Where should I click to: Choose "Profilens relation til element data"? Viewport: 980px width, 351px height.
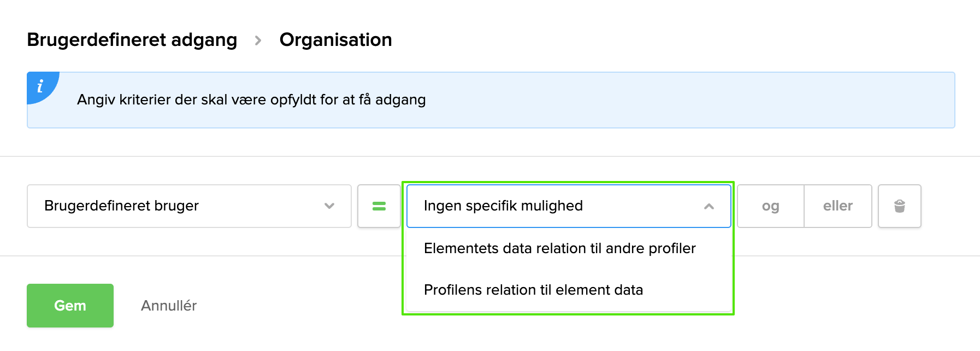tap(533, 290)
